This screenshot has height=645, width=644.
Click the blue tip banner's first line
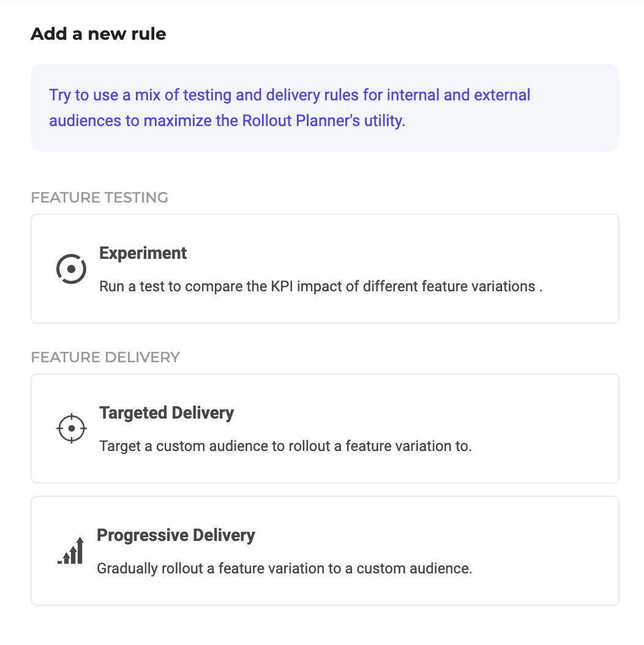coord(290,95)
